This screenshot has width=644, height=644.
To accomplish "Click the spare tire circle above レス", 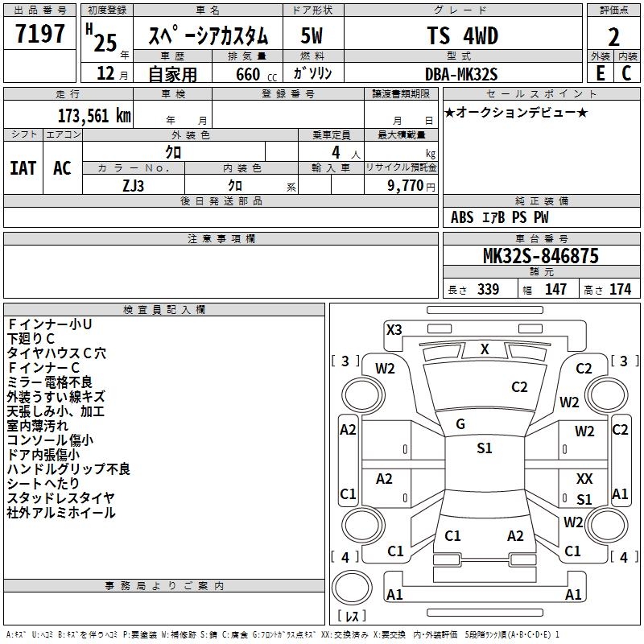I will (x=352, y=588).
